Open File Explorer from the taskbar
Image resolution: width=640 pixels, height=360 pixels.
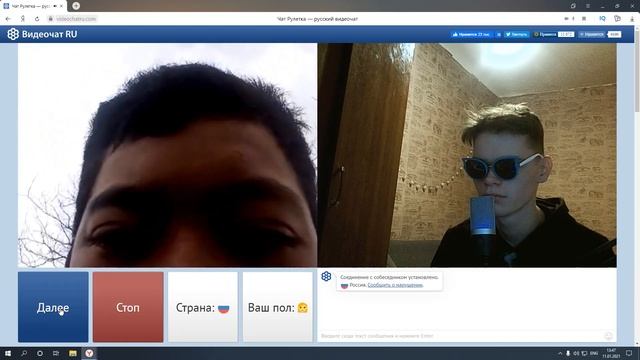73,353
